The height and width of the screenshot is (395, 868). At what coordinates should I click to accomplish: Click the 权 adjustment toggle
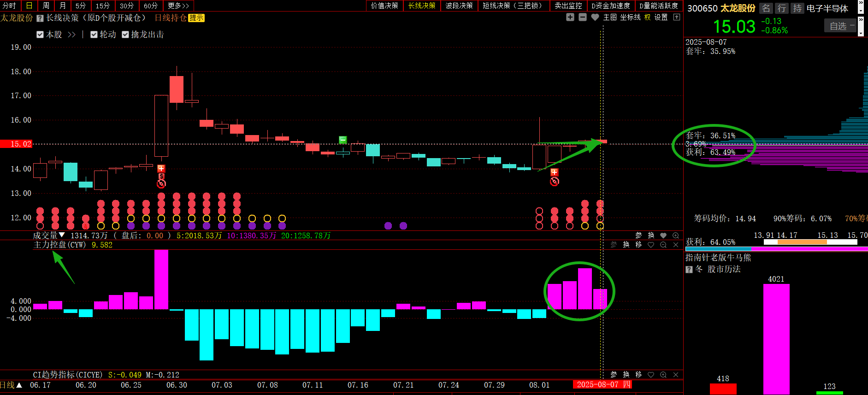click(648, 17)
